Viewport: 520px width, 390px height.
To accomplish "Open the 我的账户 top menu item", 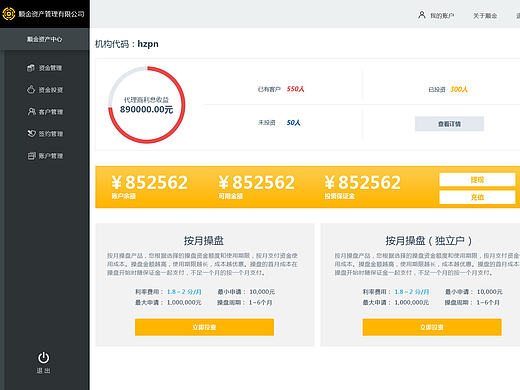I will 442,16.
